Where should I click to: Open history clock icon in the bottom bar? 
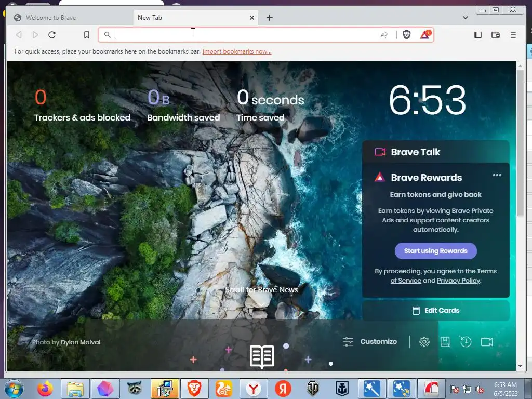tap(466, 342)
